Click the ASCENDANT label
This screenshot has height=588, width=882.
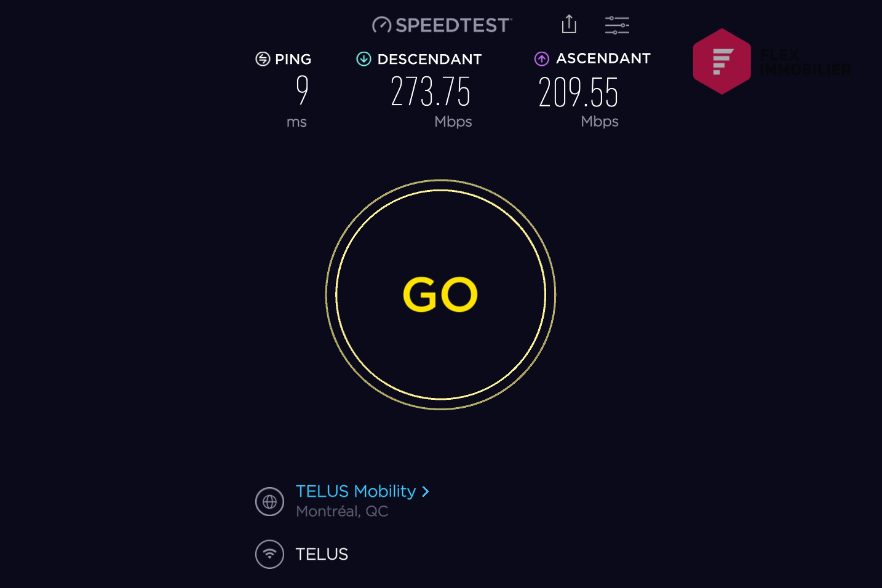pos(603,58)
